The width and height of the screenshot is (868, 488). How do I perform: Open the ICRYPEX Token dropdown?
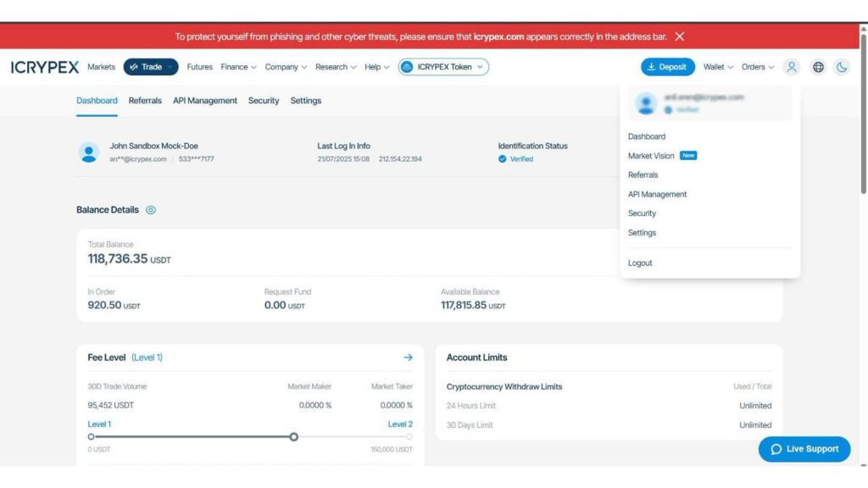coord(443,67)
